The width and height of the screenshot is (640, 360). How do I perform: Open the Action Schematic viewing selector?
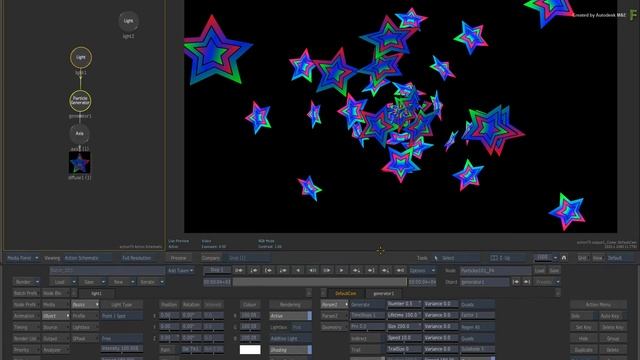click(x=87, y=258)
